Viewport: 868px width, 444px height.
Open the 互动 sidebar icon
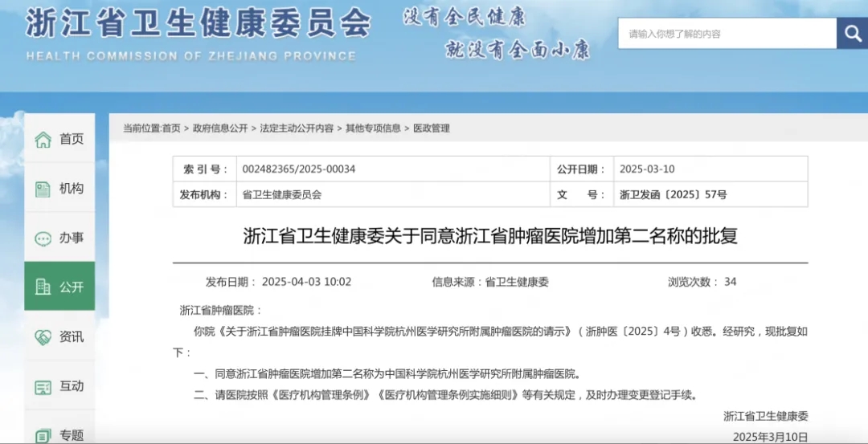click(x=43, y=386)
